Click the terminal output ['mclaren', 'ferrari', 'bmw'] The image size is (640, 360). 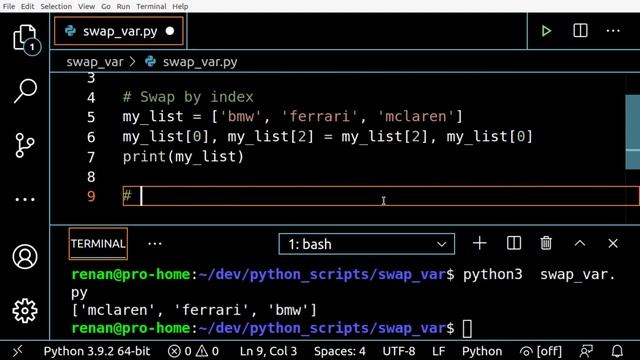point(194,310)
